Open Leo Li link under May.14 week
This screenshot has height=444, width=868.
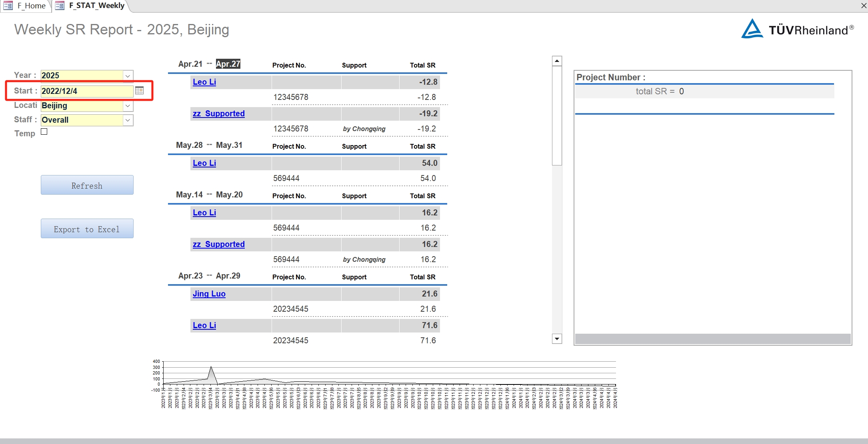click(x=204, y=213)
